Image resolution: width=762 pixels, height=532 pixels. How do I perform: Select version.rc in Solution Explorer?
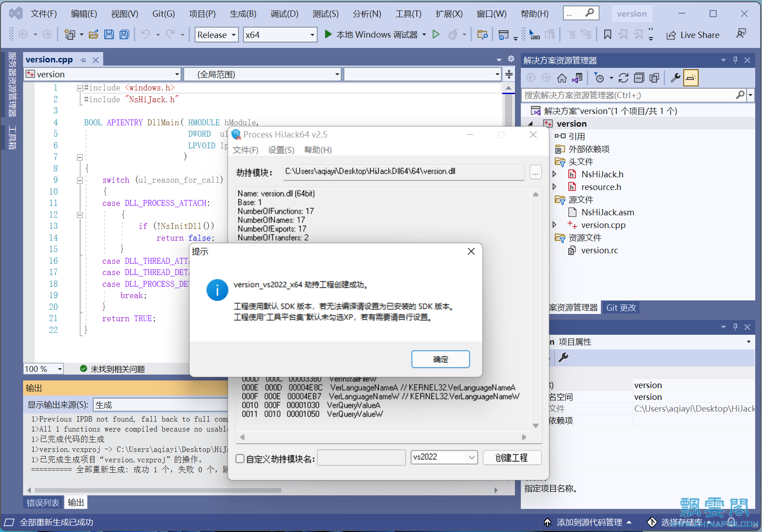click(599, 250)
